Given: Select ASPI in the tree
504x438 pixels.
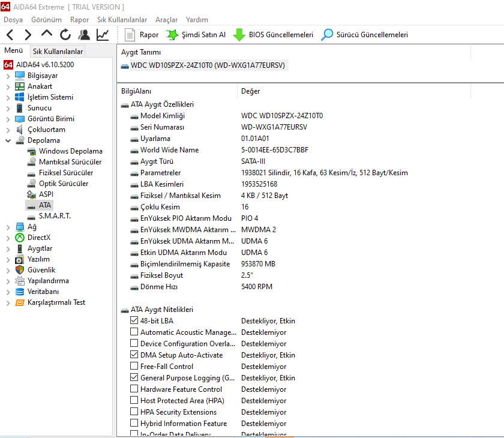Looking at the screenshot, I should coord(46,194).
